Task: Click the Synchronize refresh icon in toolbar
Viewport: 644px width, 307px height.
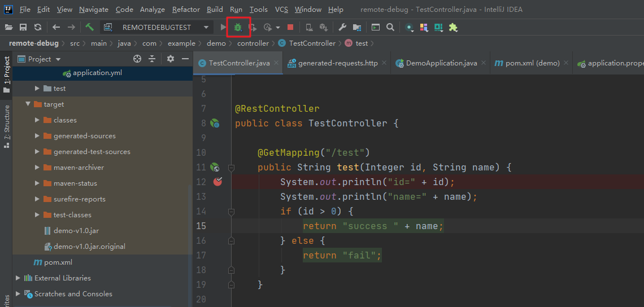Action: coord(38,28)
